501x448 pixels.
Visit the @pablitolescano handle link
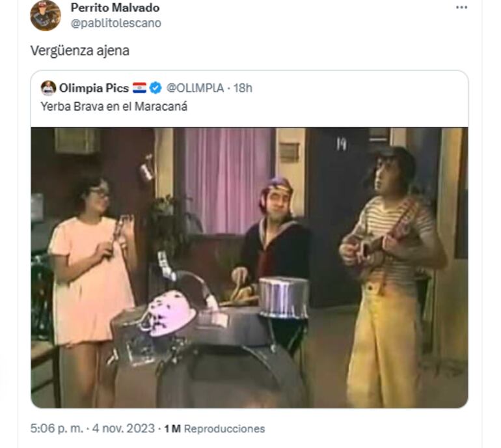[116, 23]
